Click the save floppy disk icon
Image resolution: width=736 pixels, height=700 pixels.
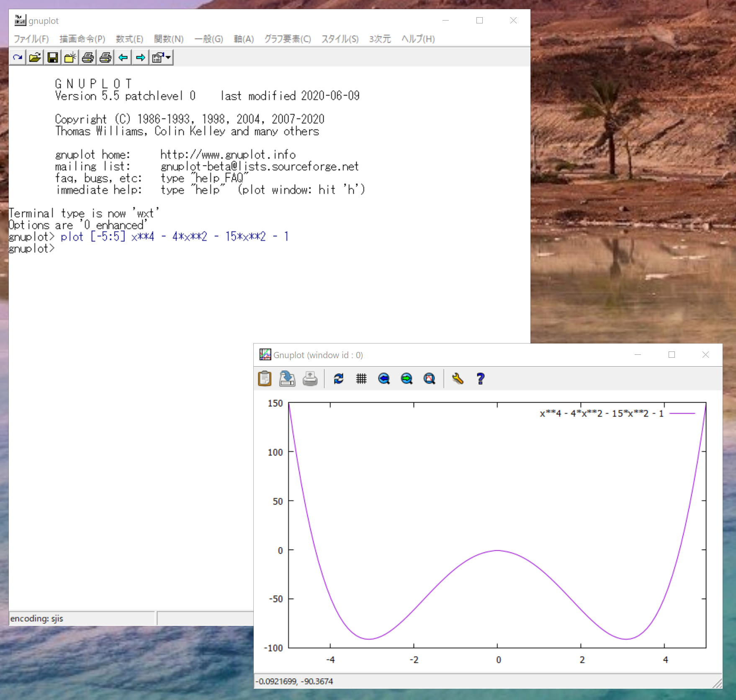[x=53, y=57]
